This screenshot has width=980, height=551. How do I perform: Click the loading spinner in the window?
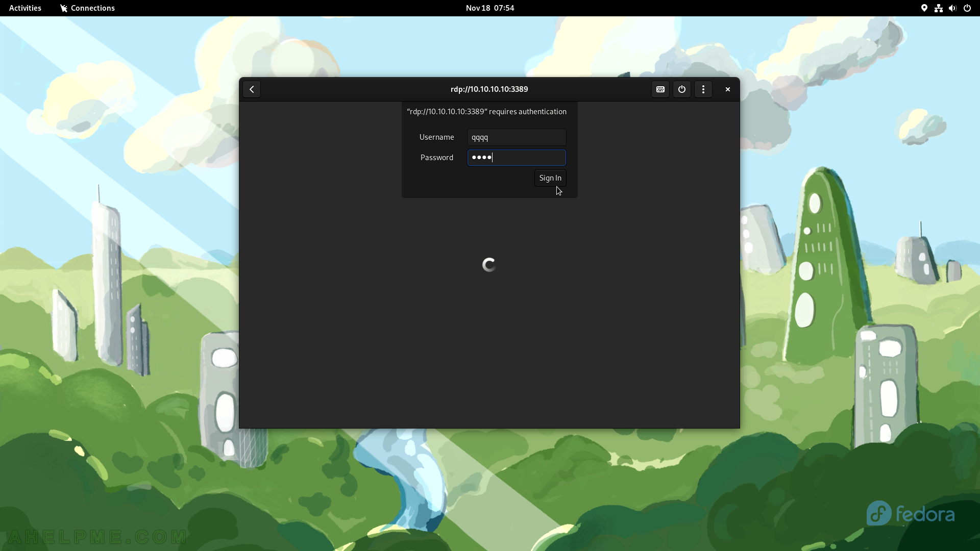point(489,265)
